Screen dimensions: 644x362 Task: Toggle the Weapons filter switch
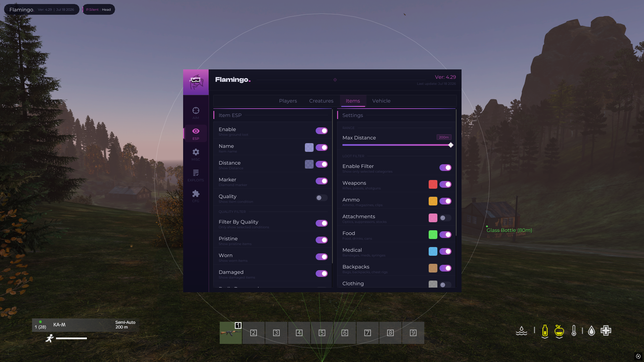pyautogui.click(x=445, y=184)
